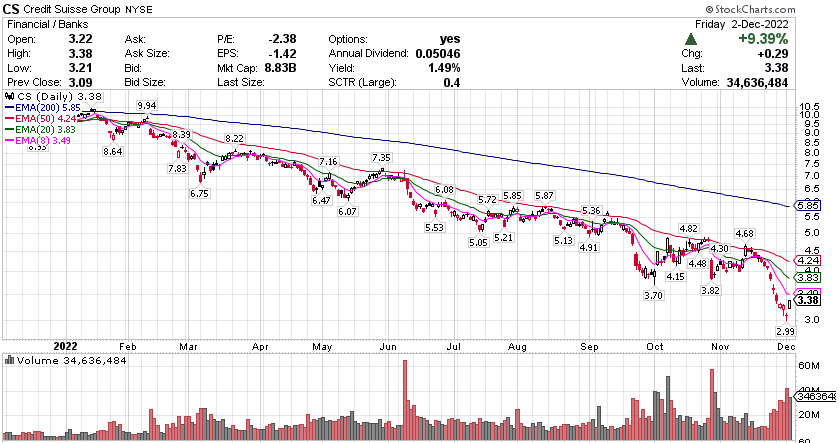Click the 5.85 EMA200 tag on price axis

[x=808, y=206]
